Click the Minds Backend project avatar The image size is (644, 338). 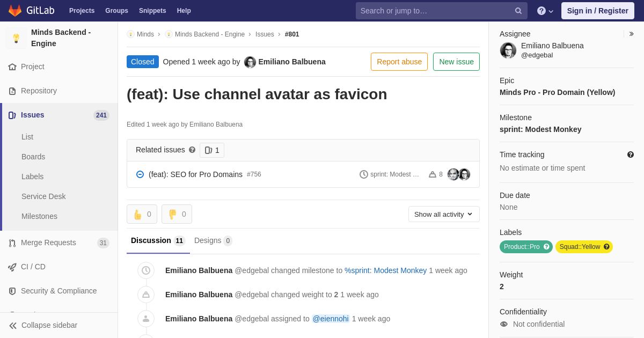(16, 38)
